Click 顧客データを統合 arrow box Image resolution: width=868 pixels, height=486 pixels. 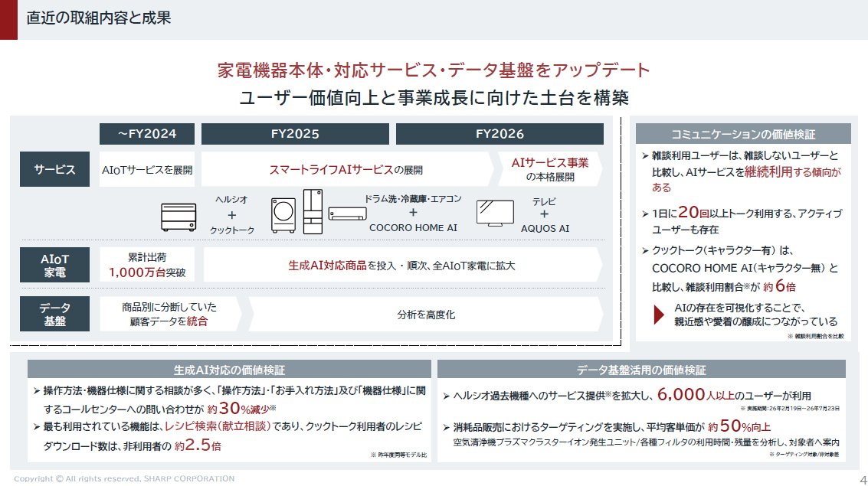[x=170, y=314]
